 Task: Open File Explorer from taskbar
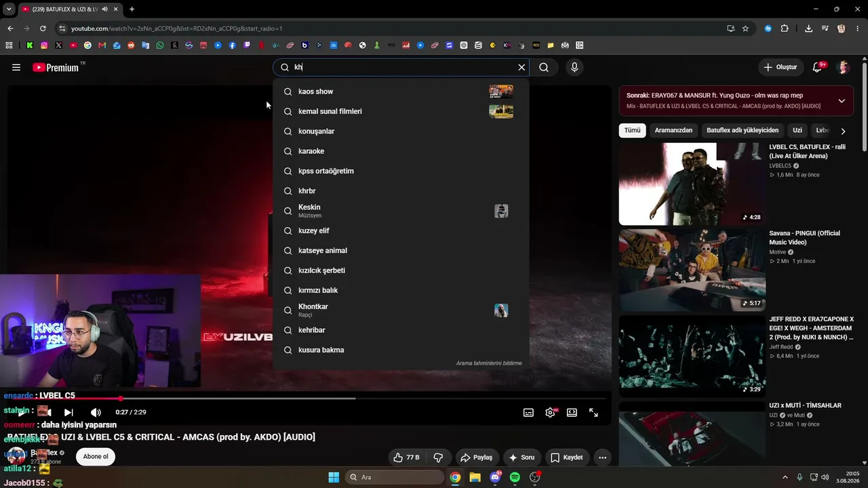tap(475, 477)
